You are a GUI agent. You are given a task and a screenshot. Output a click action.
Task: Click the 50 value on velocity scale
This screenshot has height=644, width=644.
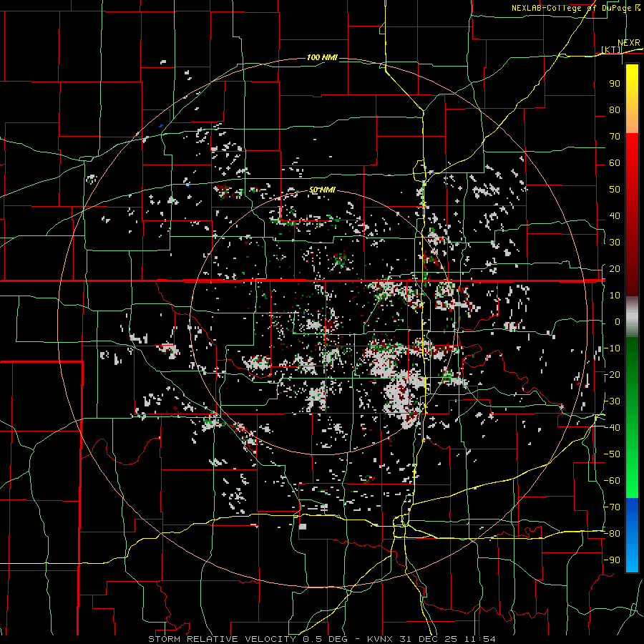[615, 190]
